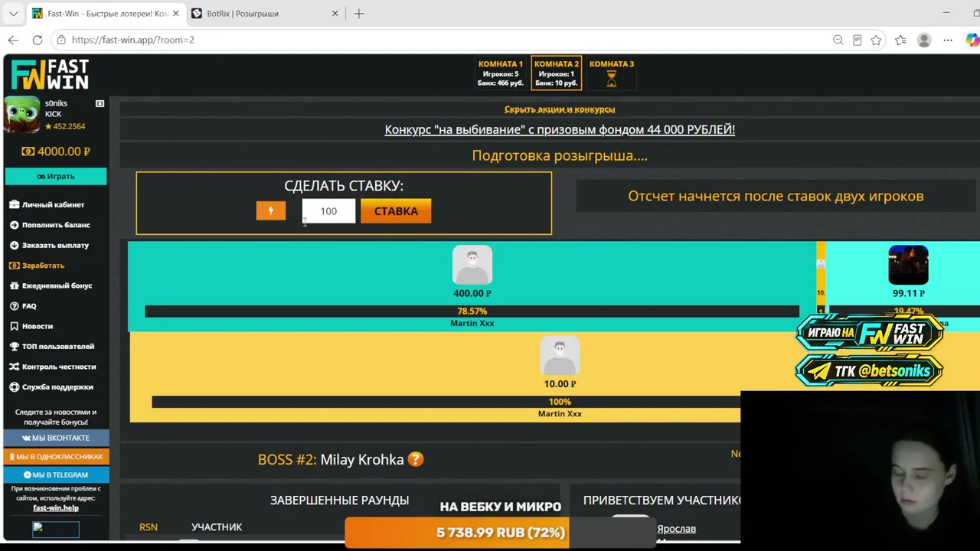Open the Контроль честности menu item

59,367
